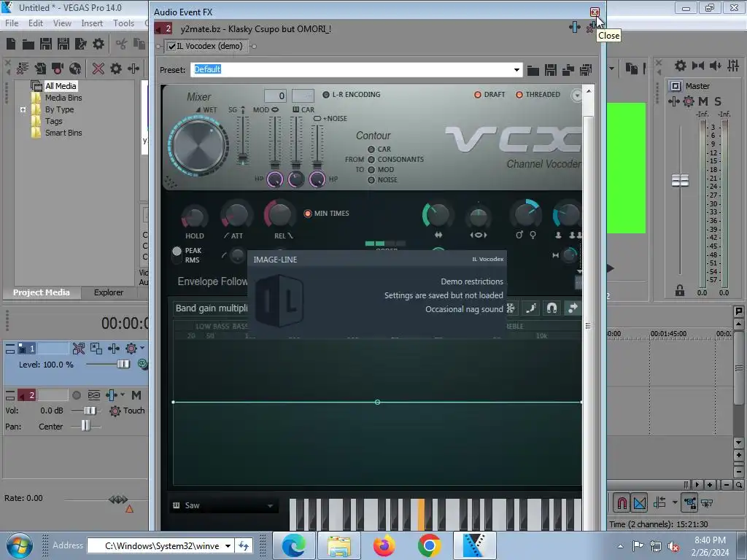The width and height of the screenshot is (747, 560).
Task: Open the Vocodex options menu arrow near THREADED
Action: 576,96
